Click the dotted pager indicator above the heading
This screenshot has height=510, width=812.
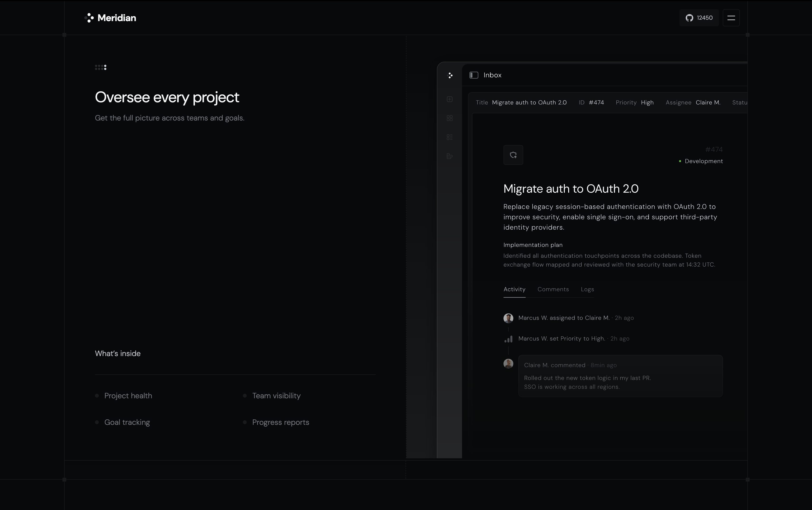coord(101,67)
